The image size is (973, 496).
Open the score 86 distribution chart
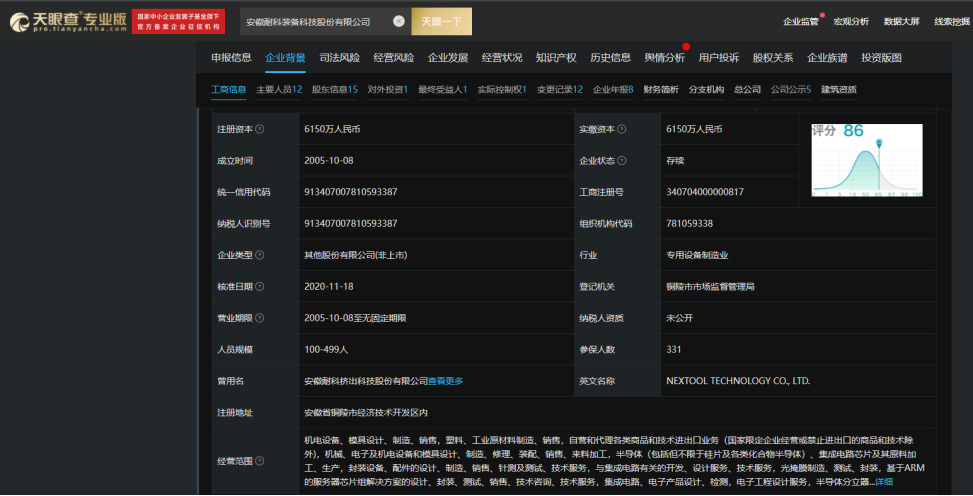(867, 160)
